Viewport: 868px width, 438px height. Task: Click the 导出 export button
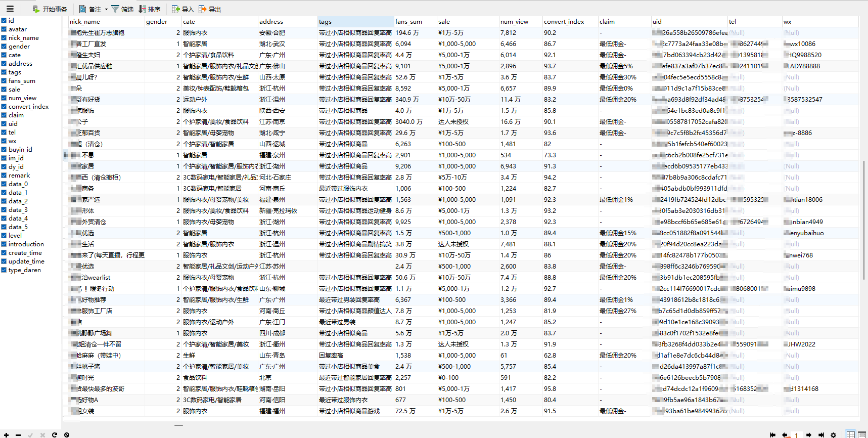pos(210,9)
